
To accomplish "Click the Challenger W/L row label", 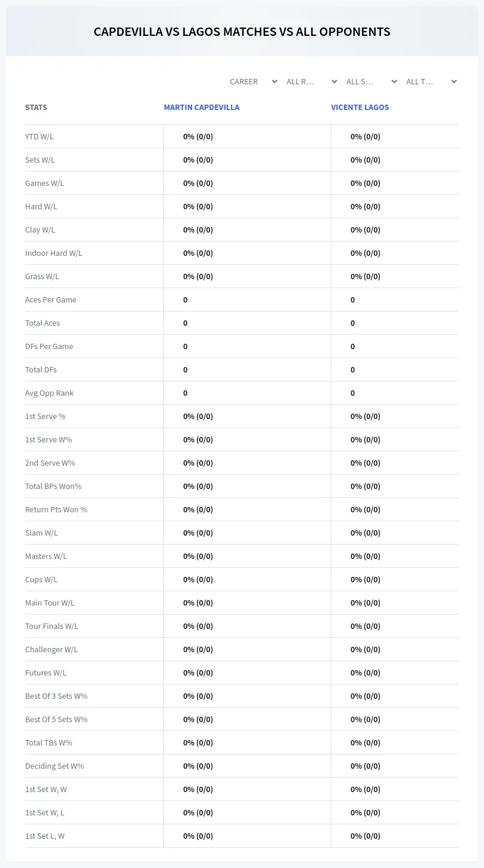I will tap(51, 649).
